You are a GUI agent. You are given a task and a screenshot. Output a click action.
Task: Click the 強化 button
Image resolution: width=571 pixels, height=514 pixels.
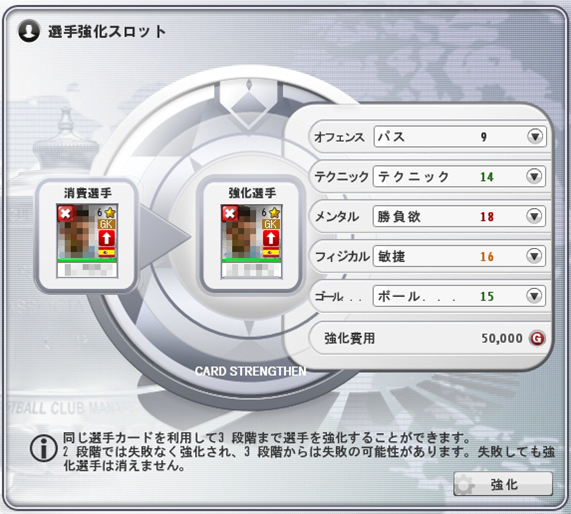(503, 484)
